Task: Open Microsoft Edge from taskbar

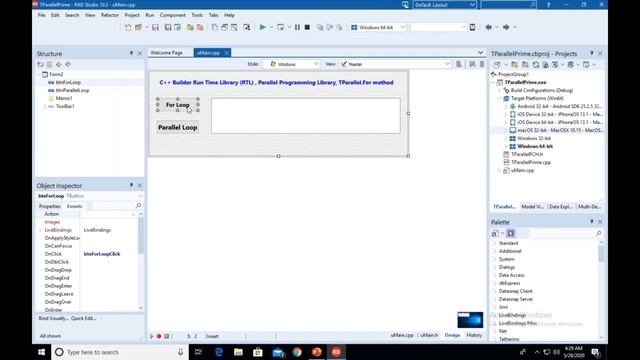Action: pyautogui.click(x=219, y=352)
